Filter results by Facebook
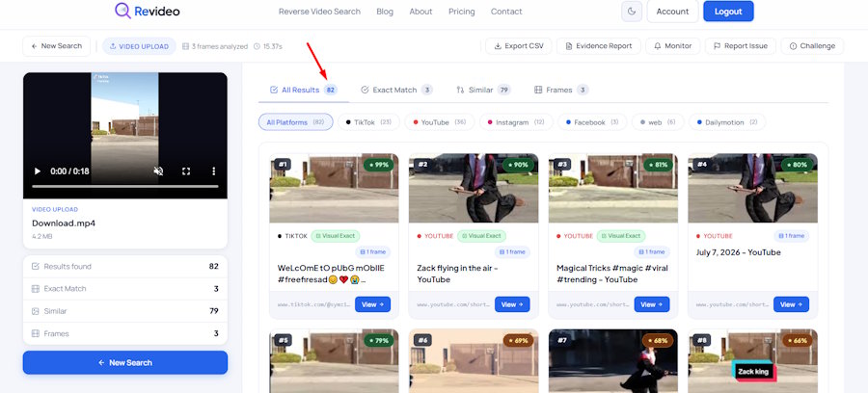The image size is (868, 393). (592, 122)
